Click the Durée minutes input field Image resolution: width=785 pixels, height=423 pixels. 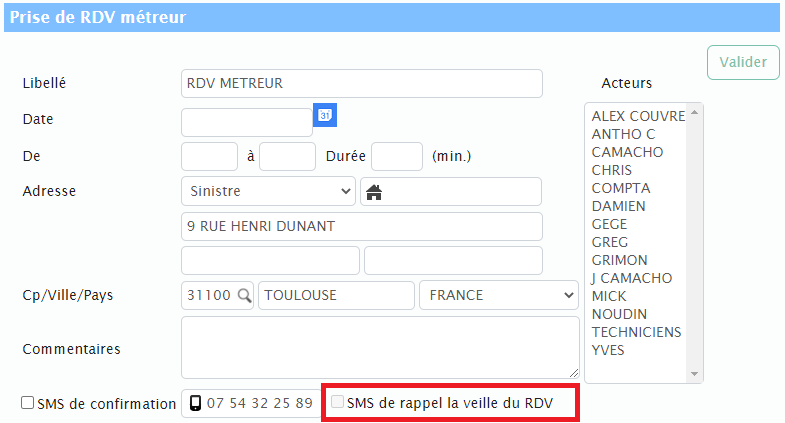(397, 157)
